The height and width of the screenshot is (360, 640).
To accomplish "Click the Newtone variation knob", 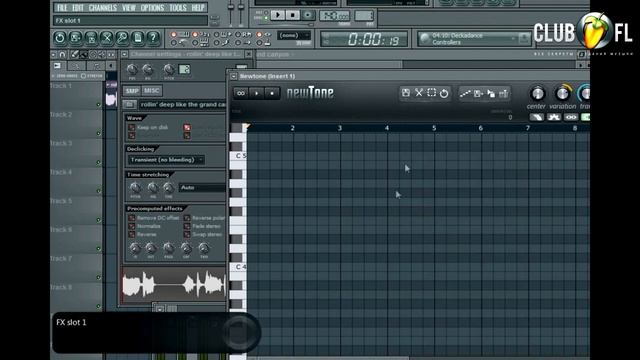I will [x=562, y=93].
